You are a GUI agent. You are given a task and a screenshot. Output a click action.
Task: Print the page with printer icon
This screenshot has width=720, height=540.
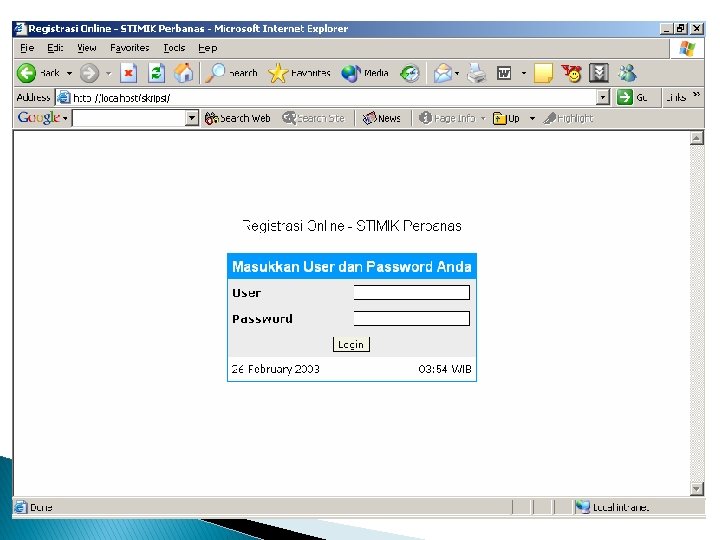coord(477,73)
